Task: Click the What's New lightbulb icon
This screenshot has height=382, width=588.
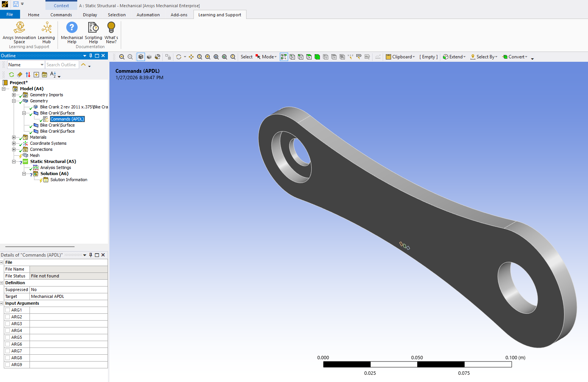Action: pyautogui.click(x=111, y=28)
